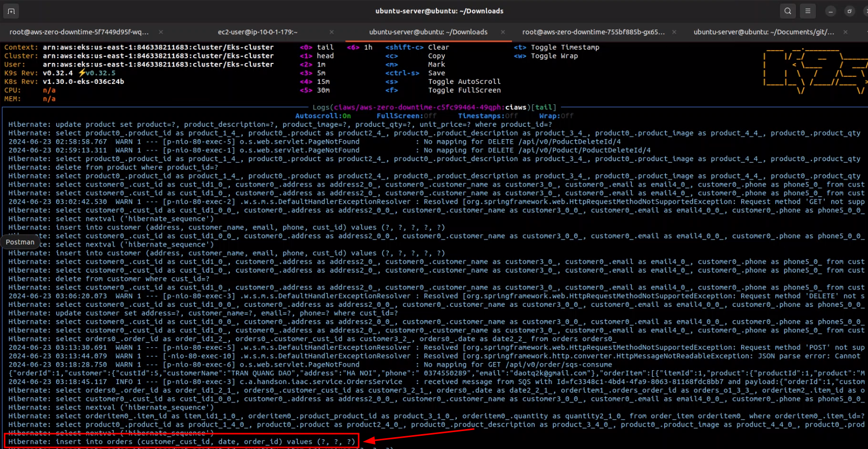This screenshot has width=868, height=449.
Task: Click the Wrap:Off status indicator
Action: coord(556,116)
